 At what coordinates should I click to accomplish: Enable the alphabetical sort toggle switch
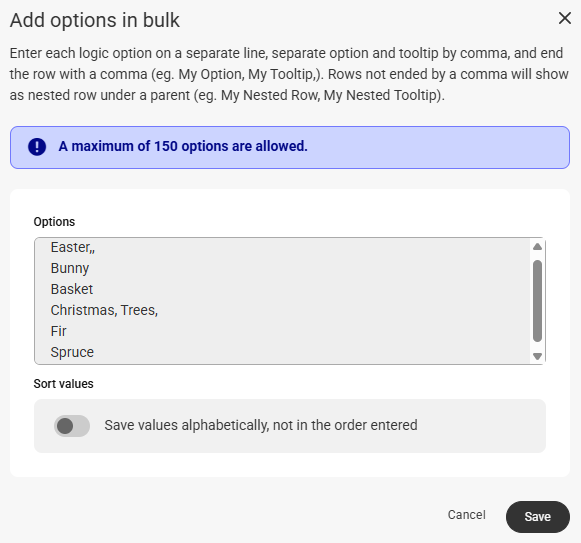point(72,426)
